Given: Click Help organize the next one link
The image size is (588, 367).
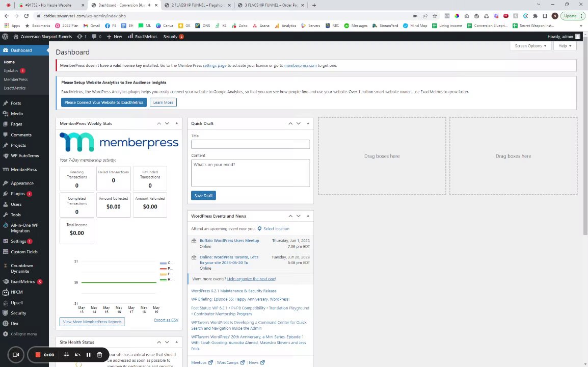Looking at the screenshot, I should pos(251,279).
